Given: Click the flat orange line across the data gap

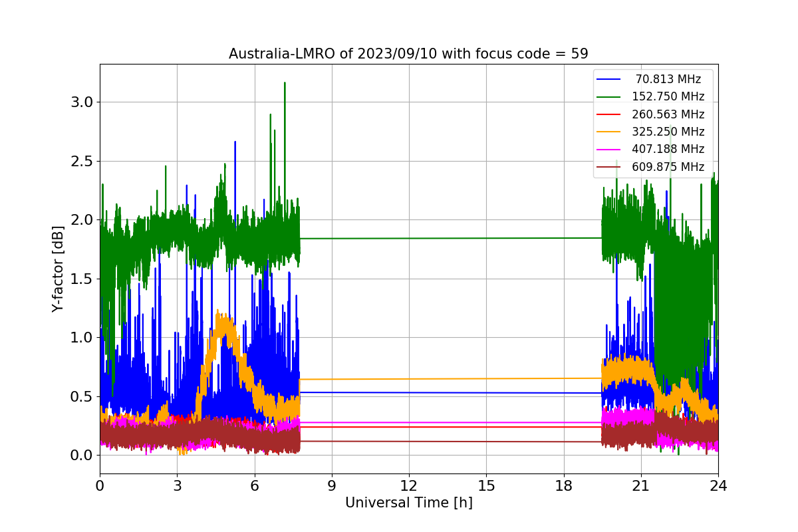Looking at the screenshot, I should 451,379.
